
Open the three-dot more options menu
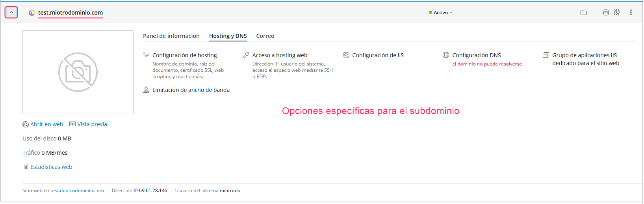pos(631,13)
